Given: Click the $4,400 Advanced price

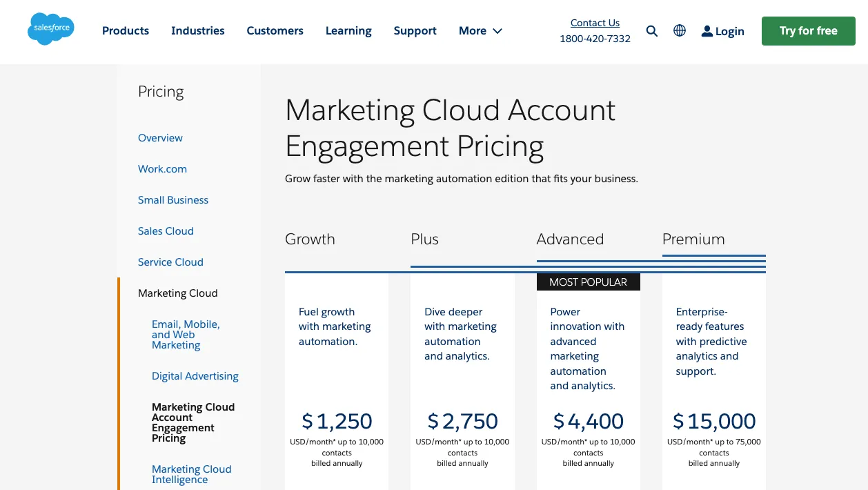Looking at the screenshot, I should click(x=589, y=421).
